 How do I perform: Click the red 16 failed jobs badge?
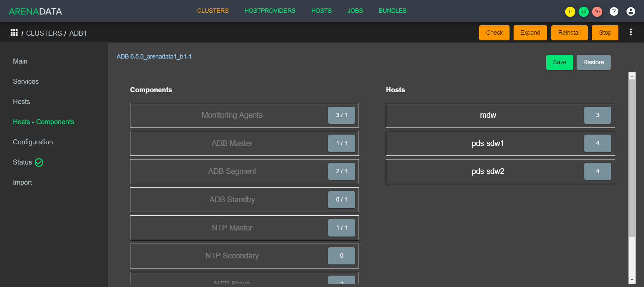tap(597, 11)
